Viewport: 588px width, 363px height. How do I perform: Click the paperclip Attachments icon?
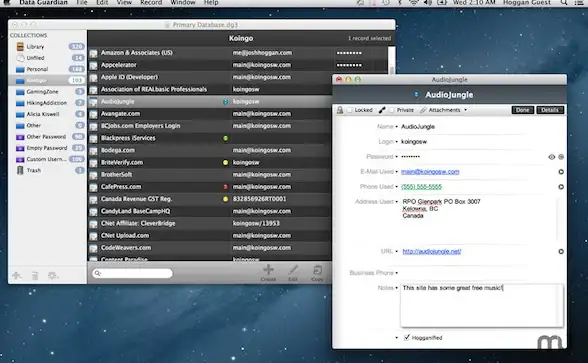click(423, 110)
